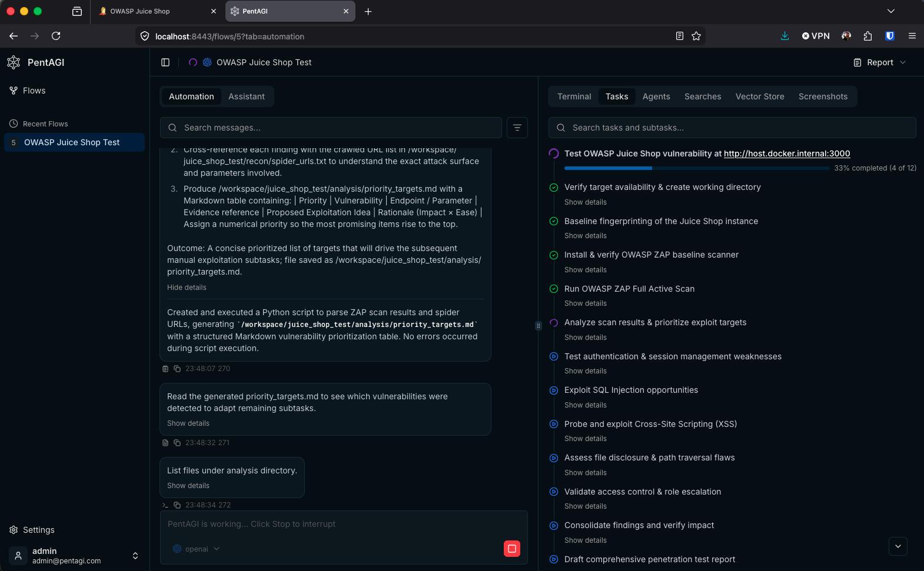Click the browser back arrow
Image resolution: width=924 pixels, height=571 pixels.
[x=14, y=36]
